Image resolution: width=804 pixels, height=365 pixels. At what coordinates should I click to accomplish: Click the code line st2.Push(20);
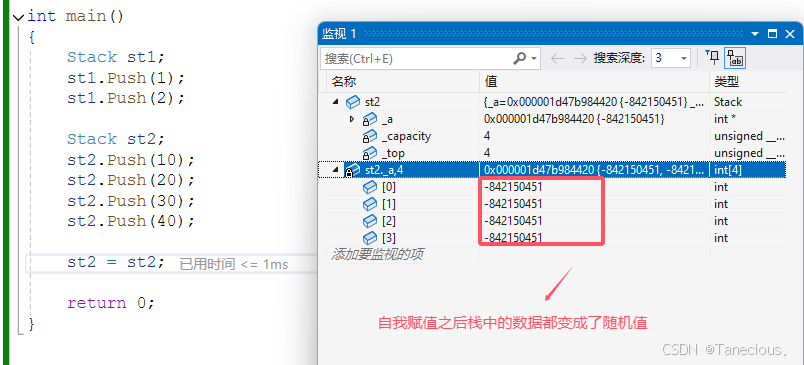click(x=131, y=180)
